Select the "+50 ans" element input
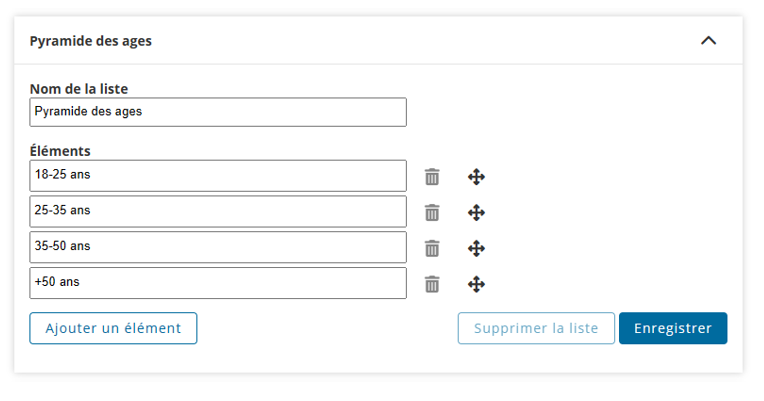Image resolution: width=764 pixels, height=401 pixels. pos(218,283)
